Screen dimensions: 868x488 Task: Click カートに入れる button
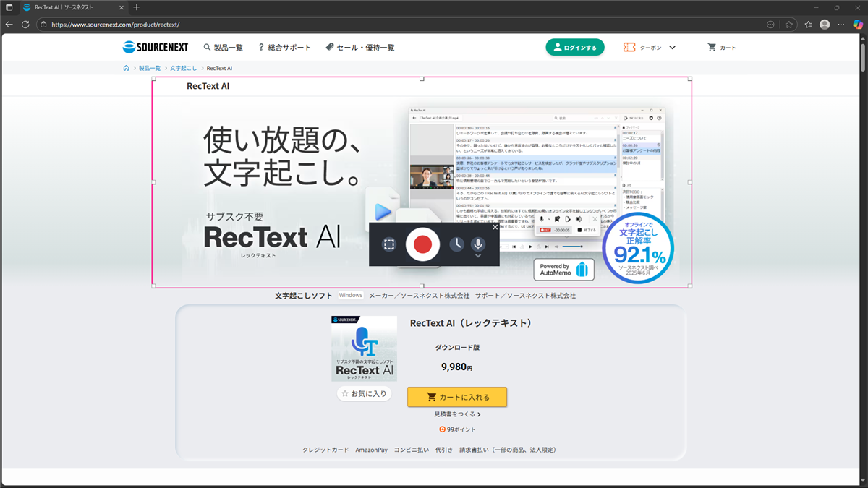click(457, 397)
